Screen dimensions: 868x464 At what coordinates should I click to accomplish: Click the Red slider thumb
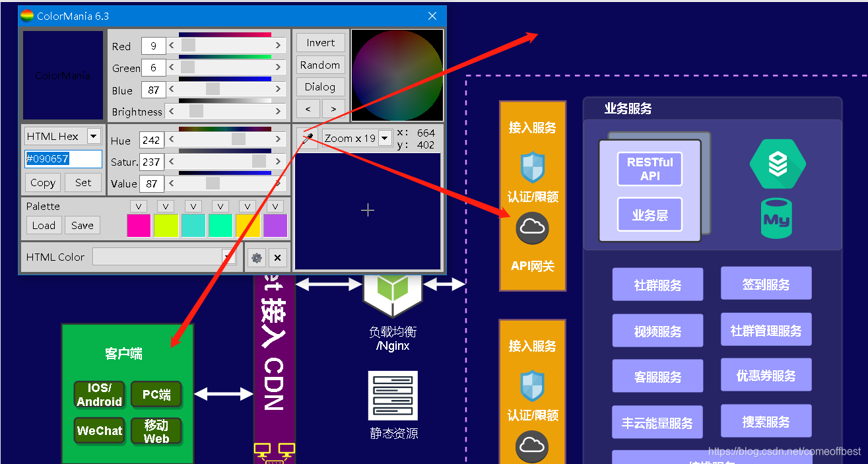(189, 45)
